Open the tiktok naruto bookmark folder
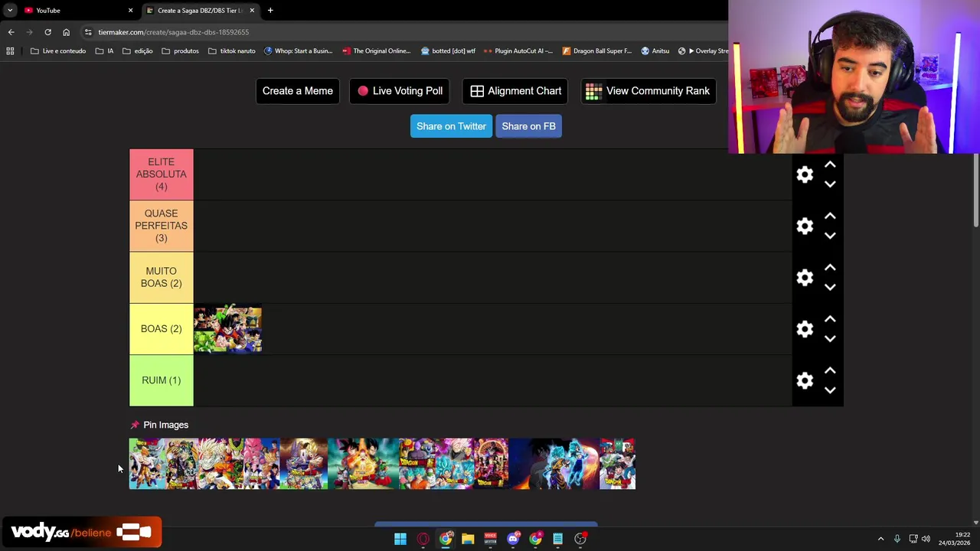The image size is (980, 551). coord(232,51)
